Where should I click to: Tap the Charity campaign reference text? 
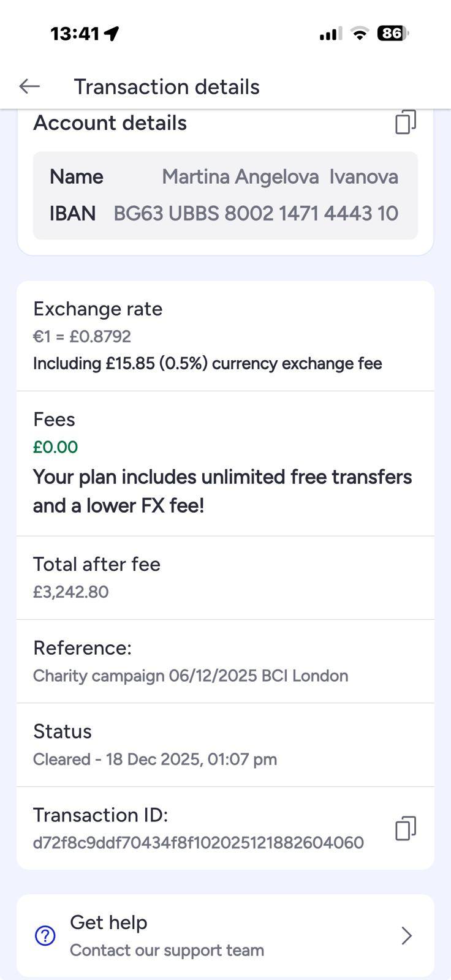click(190, 676)
